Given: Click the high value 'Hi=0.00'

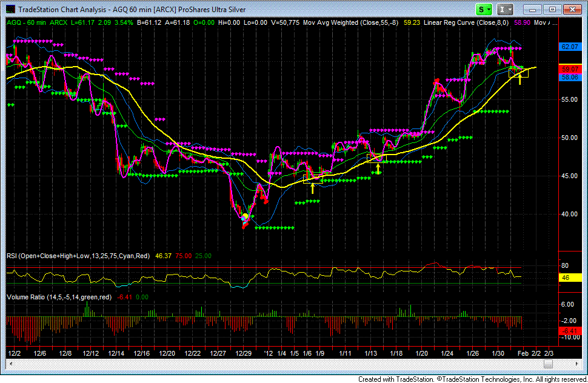Looking at the screenshot, I should click(x=229, y=22).
